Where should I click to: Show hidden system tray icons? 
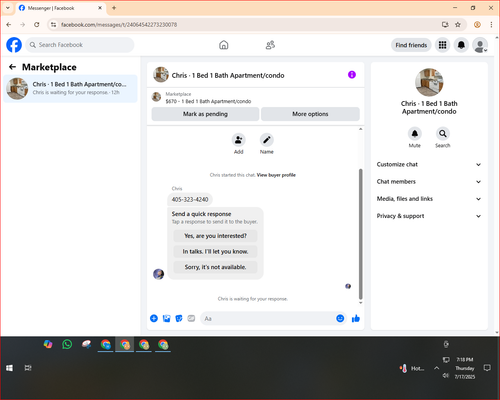point(436,368)
